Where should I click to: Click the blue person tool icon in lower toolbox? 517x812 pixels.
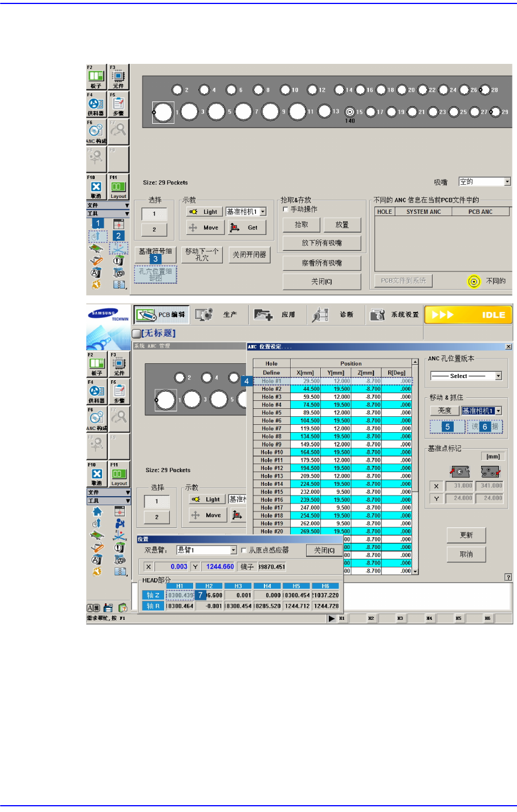119,523
